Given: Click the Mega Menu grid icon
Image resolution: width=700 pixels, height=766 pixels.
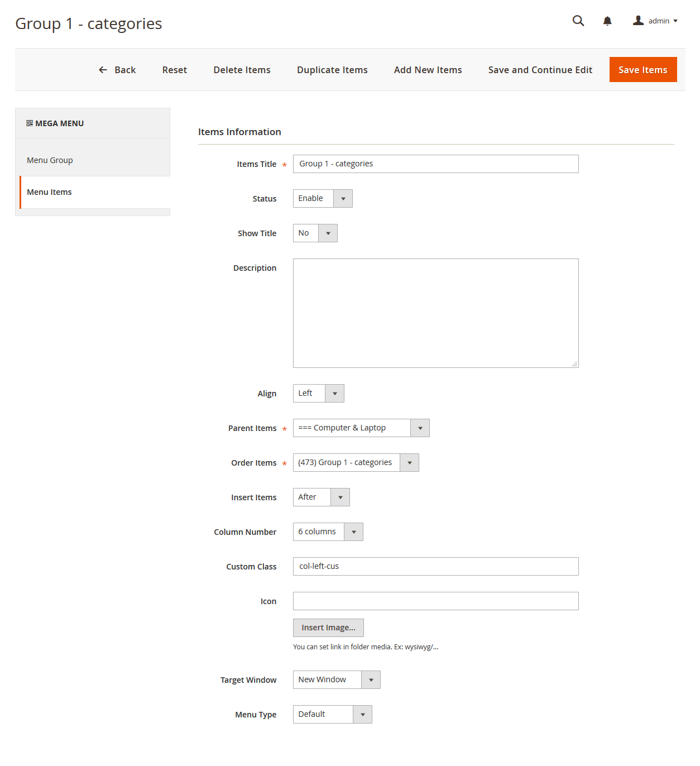Looking at the screenshot, I should point(30,123).
